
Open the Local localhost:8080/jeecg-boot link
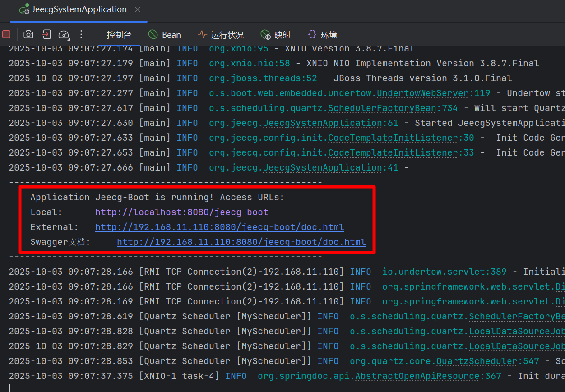point(182,212)
